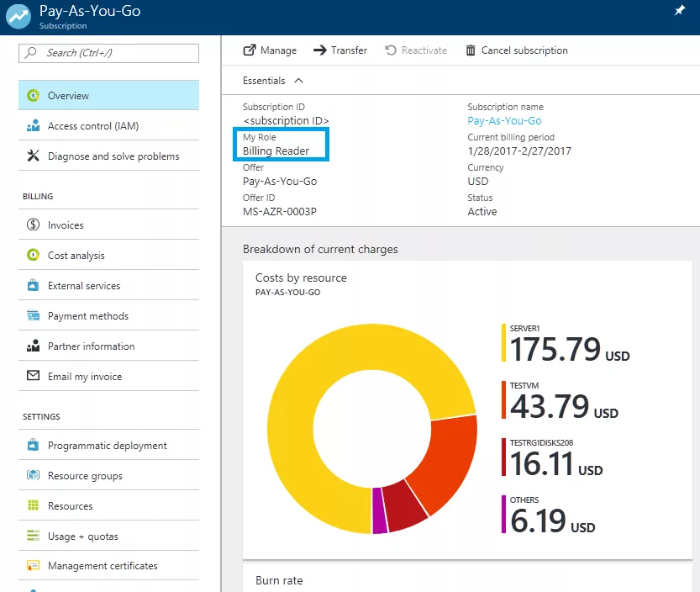Click the Manage button
Viewport: 700px width, 592px height.
click(x=270, y=50)
